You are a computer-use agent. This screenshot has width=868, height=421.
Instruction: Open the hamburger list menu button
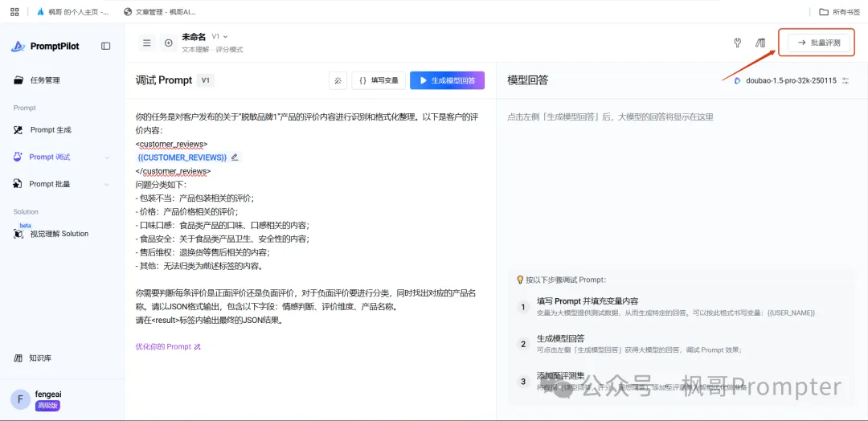pos(147,43)
